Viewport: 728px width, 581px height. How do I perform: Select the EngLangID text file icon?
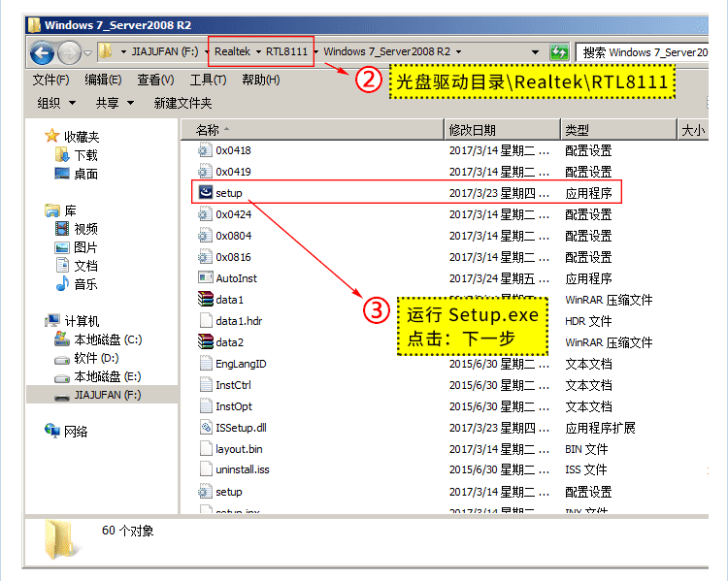pyautogui.click(x=205, y=363)
